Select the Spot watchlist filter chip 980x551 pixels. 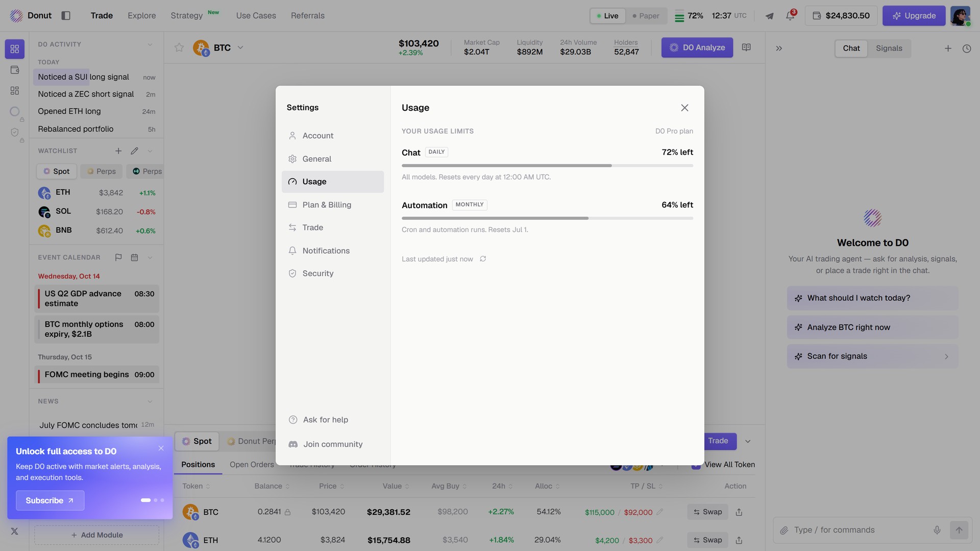(57, 171)
